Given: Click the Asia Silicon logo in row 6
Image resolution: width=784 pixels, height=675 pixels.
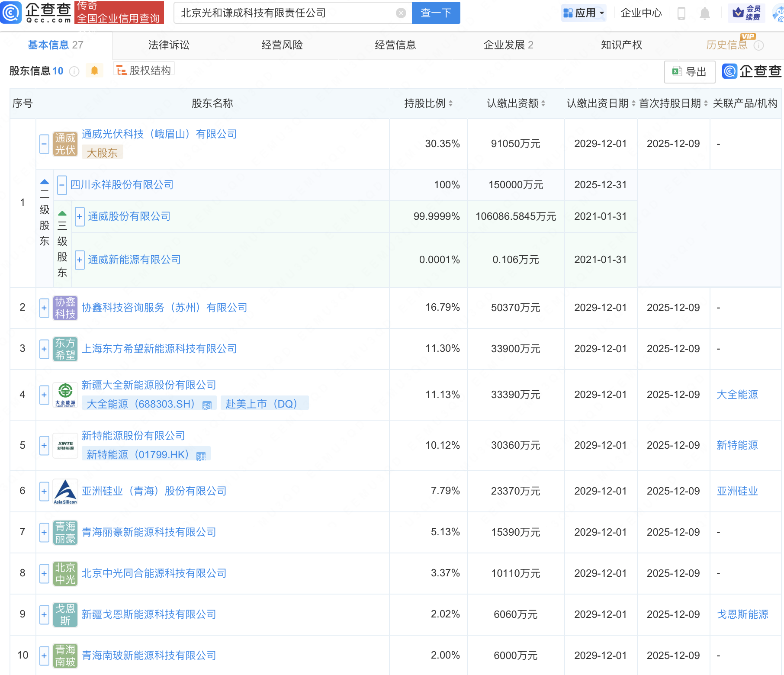Looking at the screenshot, I should coord(65,491).
